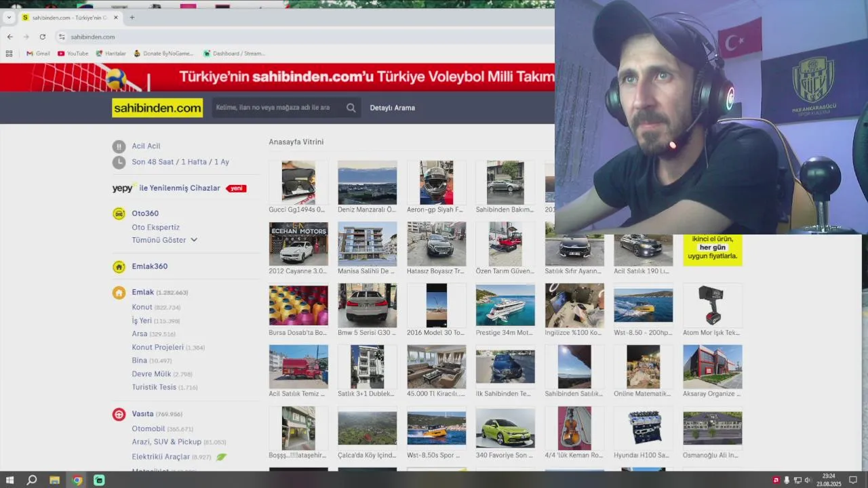Click the magnifier search icon
868x488 pixels.
coord(351,108)
